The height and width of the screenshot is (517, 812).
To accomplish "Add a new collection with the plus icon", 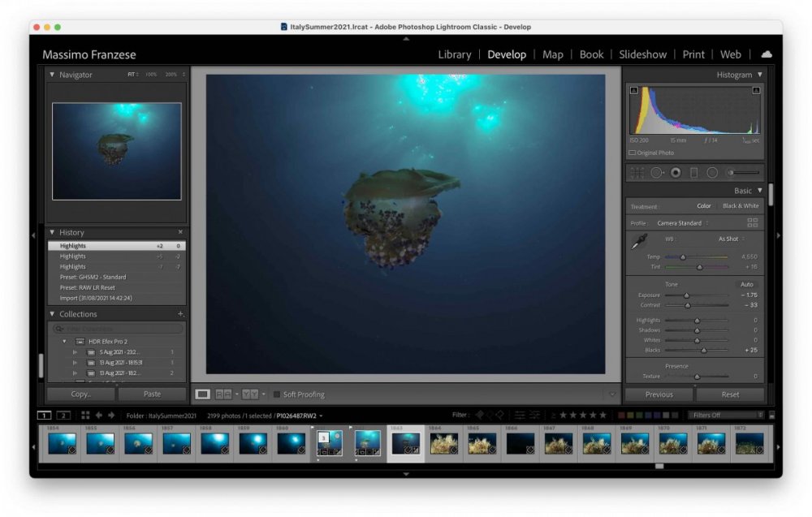I will [180, 313].
